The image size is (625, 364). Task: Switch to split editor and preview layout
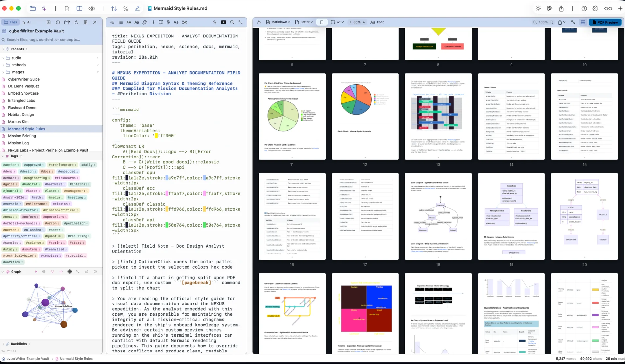[79, 8]
